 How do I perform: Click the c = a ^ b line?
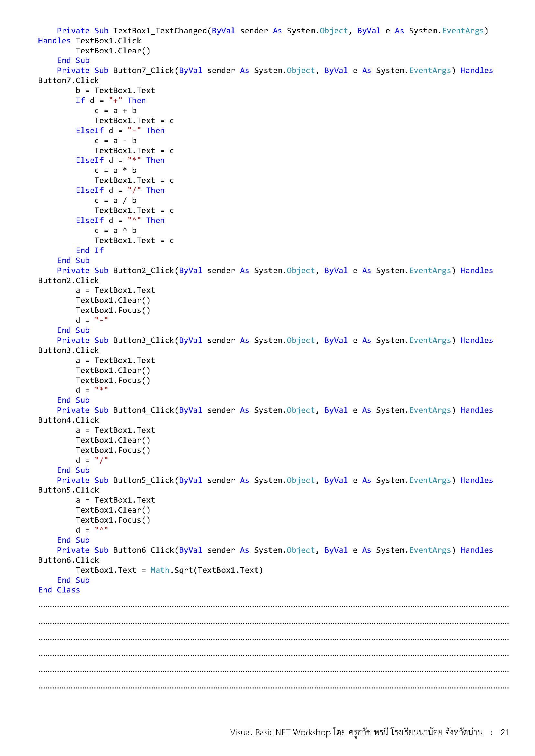(x=115, y=230)
